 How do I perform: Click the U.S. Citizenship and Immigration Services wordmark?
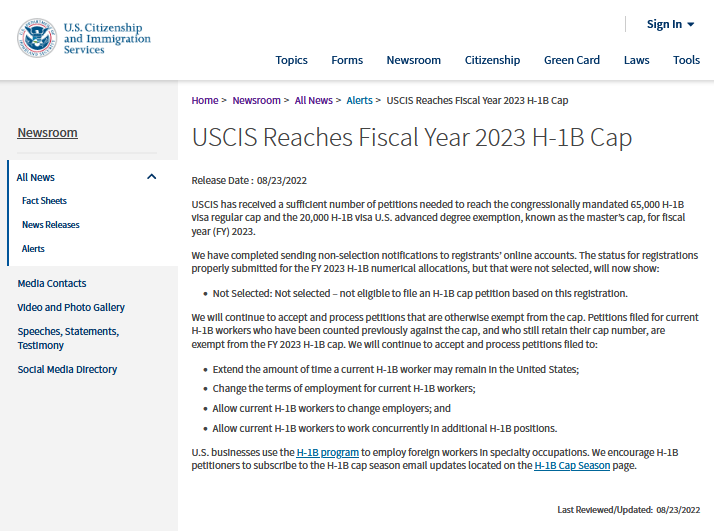pos(107,38)
